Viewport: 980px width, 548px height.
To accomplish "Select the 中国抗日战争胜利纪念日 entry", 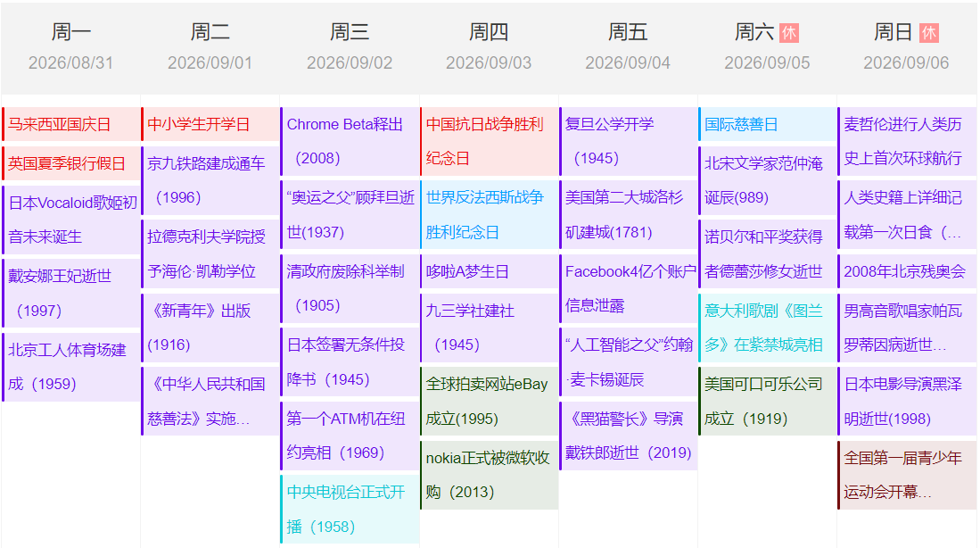I will coord(489,141).
